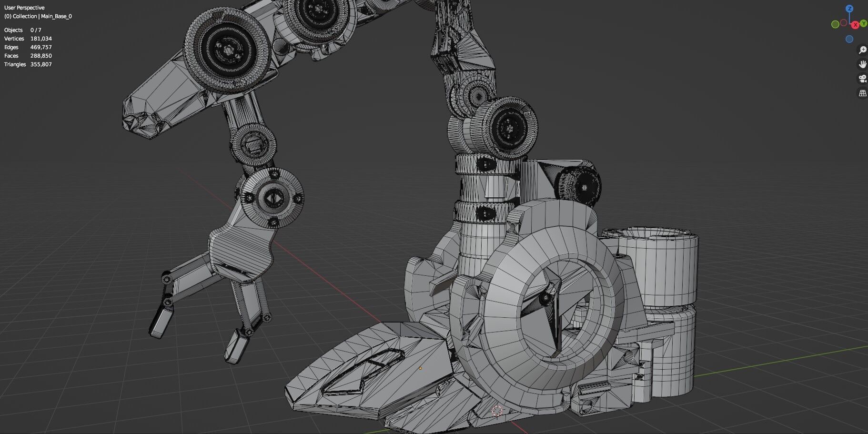Click the orange object origin dot
This screenshot has width=868, height=434.
(420, 368)
